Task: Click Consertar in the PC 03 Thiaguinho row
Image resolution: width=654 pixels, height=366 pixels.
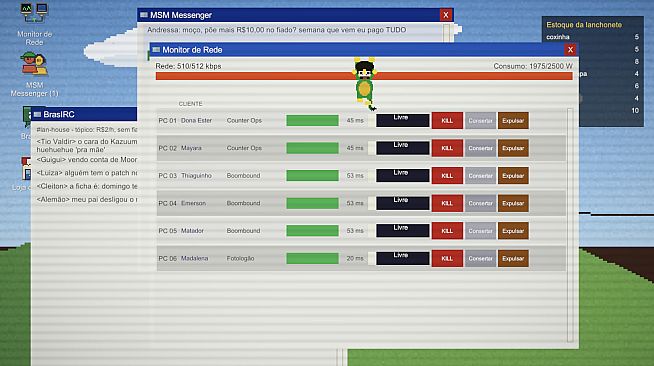Action: [x=480, y=175]
